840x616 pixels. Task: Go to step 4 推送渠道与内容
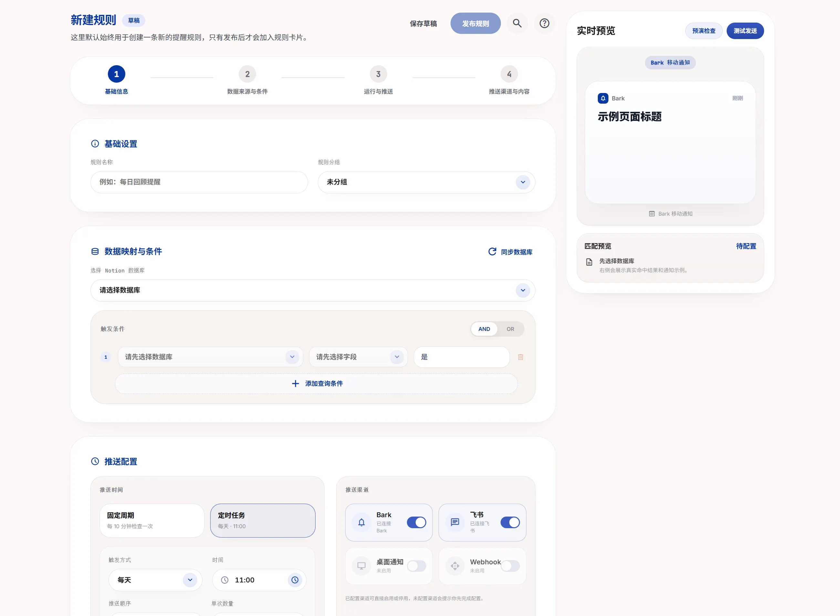[509, 80]
